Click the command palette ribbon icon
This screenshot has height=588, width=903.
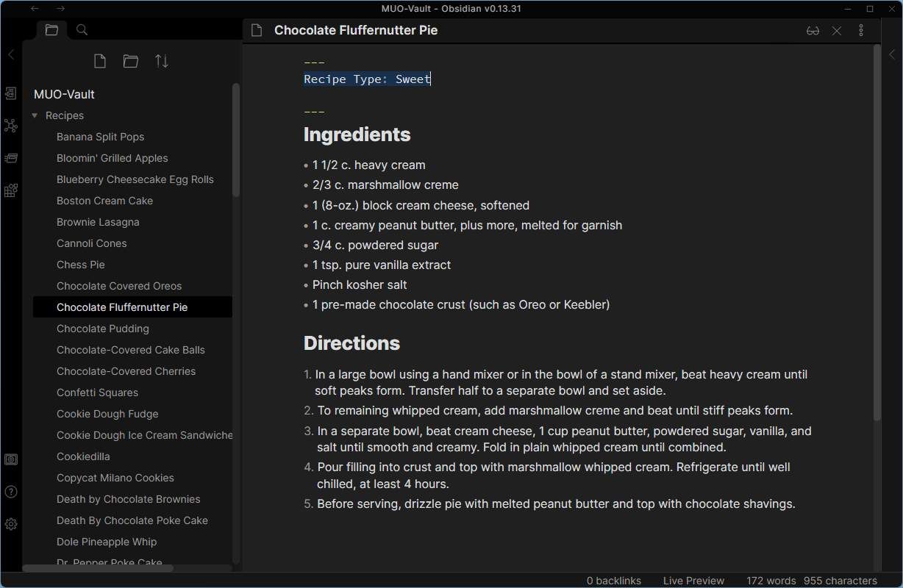point(11,158)
